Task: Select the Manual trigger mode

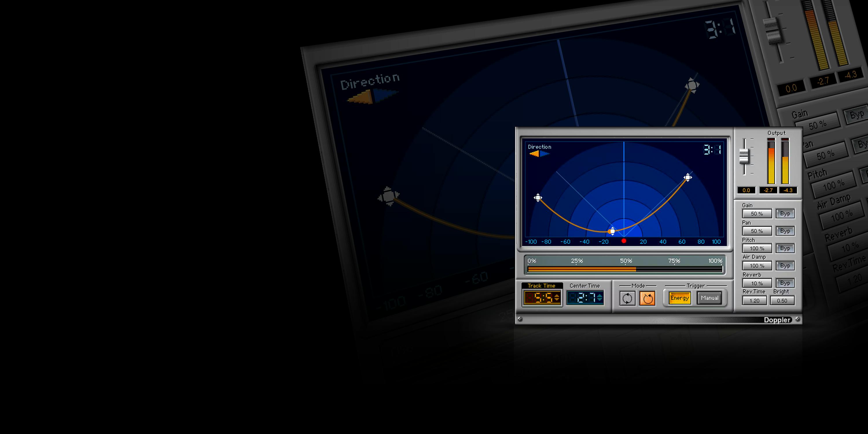Action: coord(709,298)
